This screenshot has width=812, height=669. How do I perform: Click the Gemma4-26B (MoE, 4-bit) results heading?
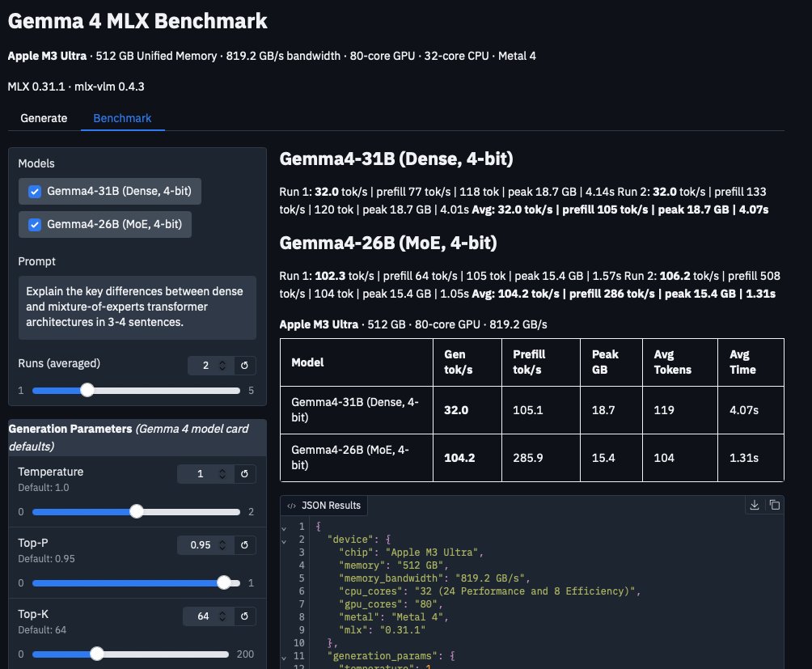click(388, 243)
